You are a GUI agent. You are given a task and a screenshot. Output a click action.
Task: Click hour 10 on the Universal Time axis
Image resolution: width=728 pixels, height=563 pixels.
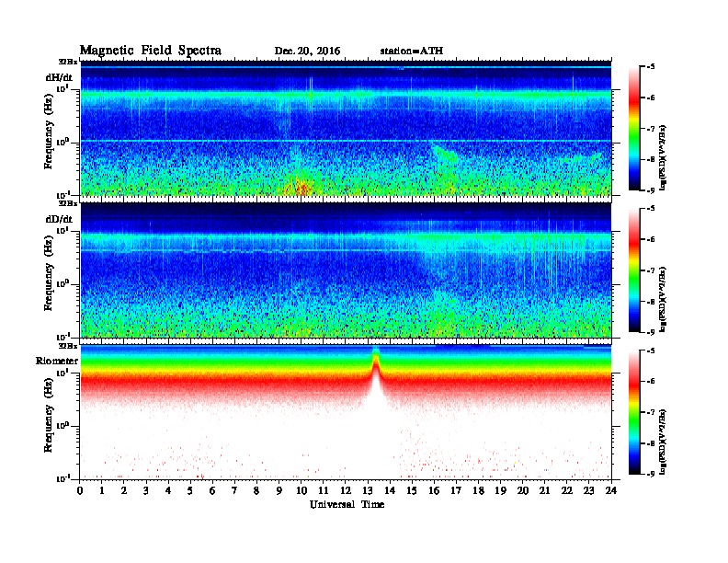pyautogui.click(x=301, y=490)
